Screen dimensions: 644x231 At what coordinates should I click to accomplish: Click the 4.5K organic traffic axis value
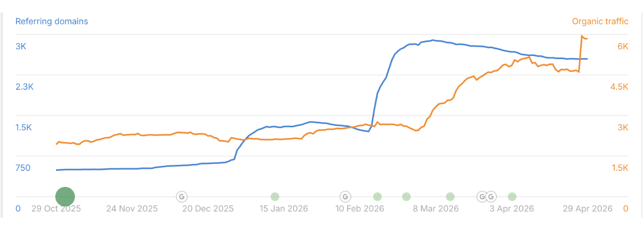click(x=619, y=87)
